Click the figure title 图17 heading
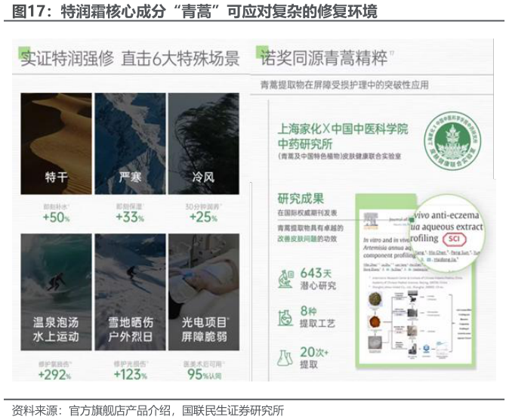The image size is (509, 420). click(194, 11)
